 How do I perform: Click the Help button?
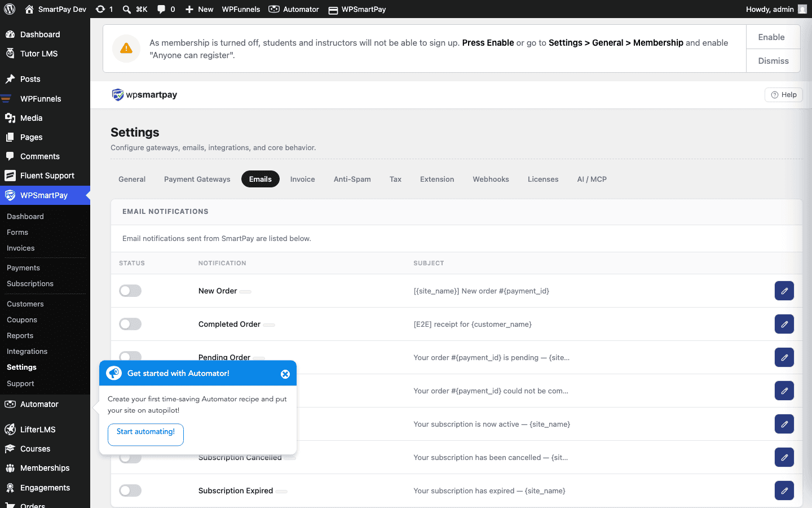point(784,95)
